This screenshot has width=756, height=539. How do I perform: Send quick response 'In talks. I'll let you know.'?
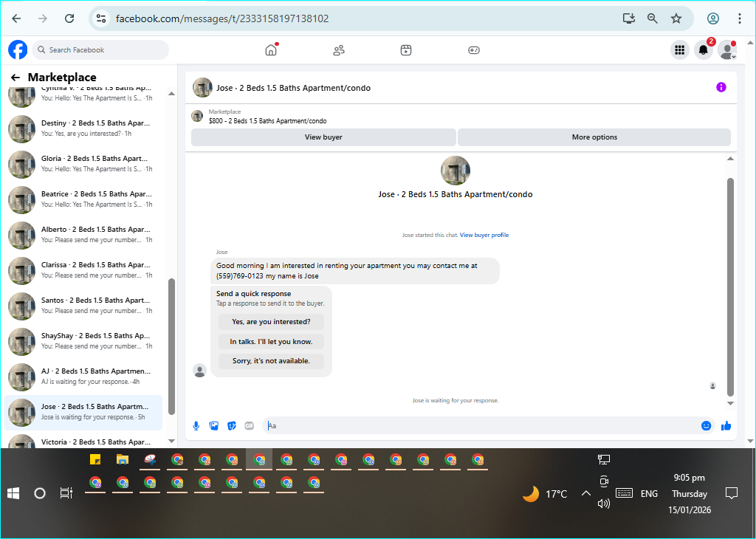pos(271,341)
